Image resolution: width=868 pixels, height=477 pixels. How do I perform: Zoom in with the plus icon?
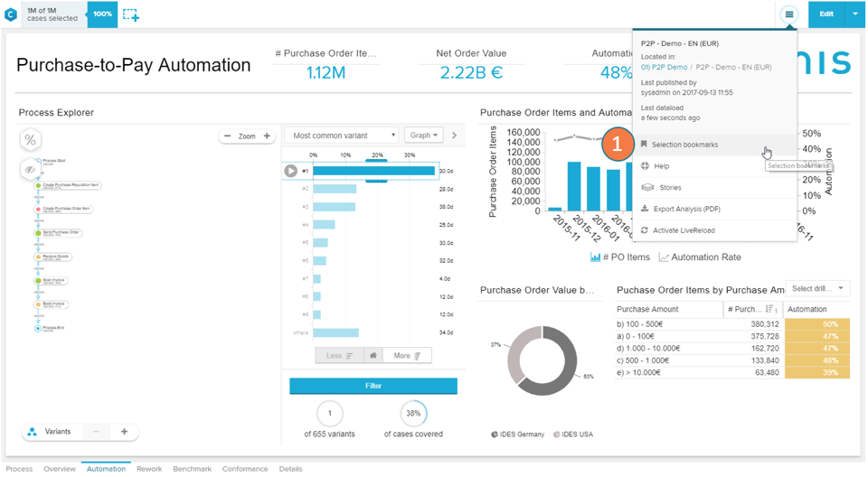pyautogui.click(x=267, y=136)
